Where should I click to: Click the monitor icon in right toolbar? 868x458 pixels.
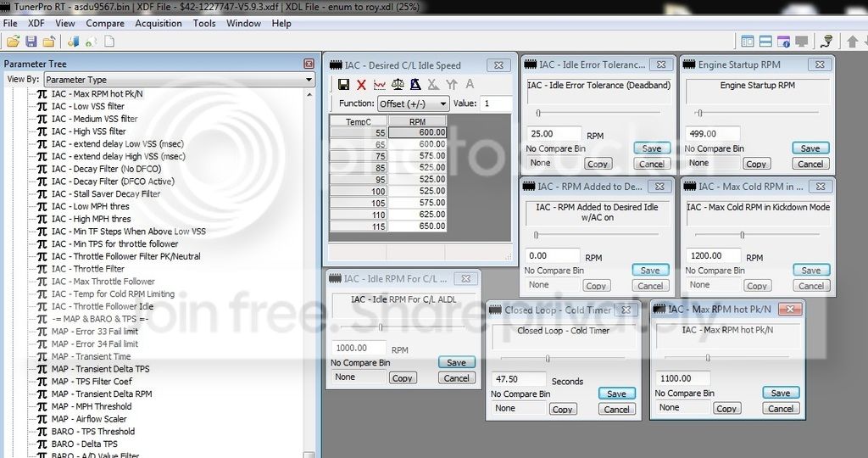click(x=801, y=42)
